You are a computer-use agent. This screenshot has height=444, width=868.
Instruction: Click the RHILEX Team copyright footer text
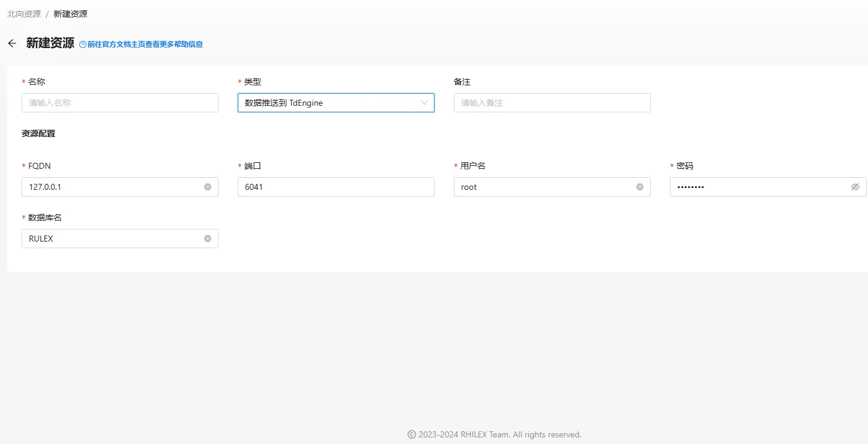[x=494, y=434]
